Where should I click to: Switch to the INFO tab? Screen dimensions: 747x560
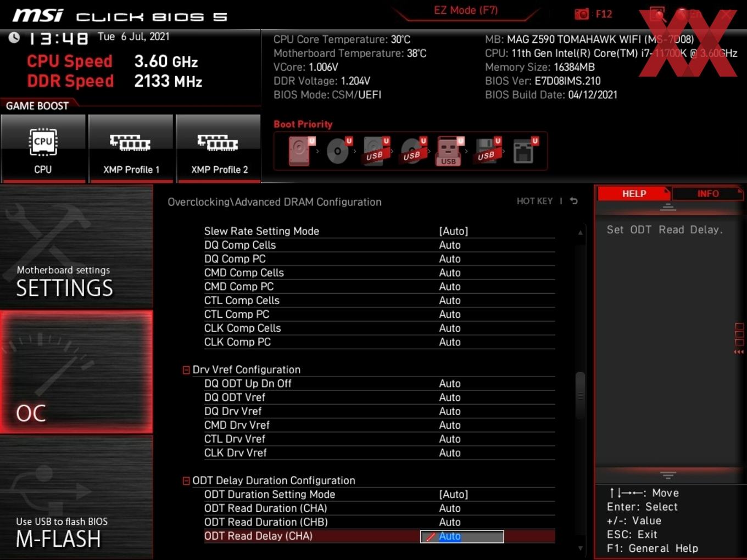[708, 193]
